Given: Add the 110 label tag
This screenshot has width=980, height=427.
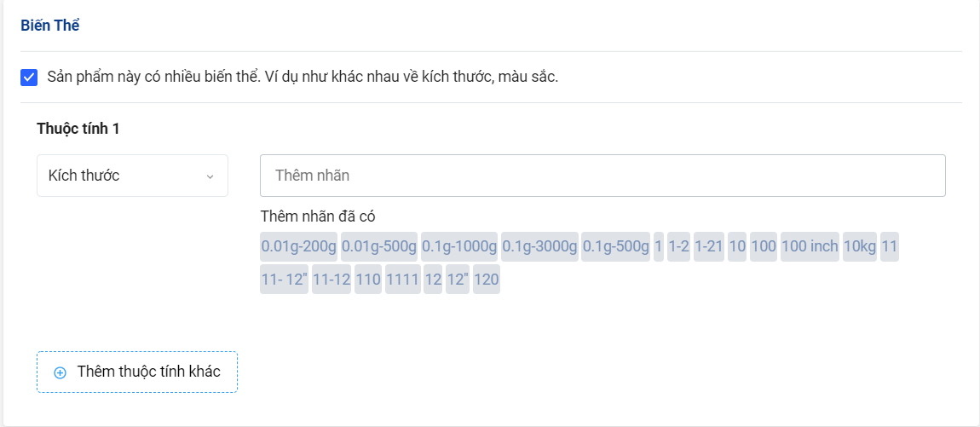Looking at the screenshot, I should pos(368,280).
